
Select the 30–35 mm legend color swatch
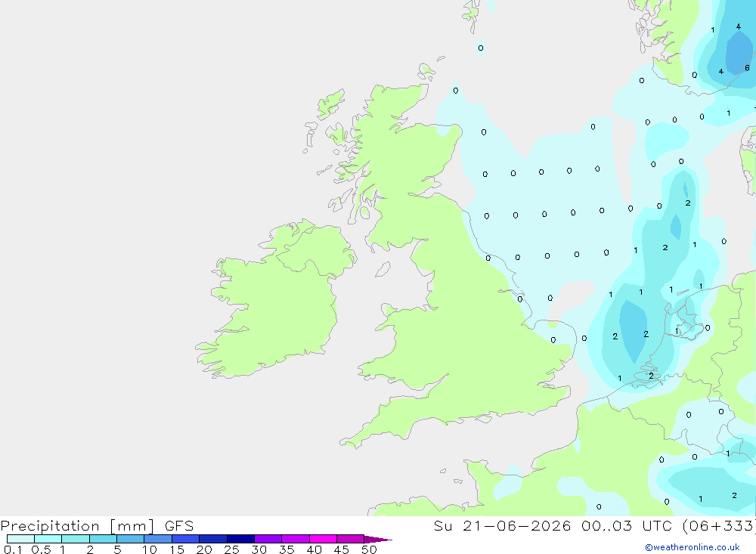[268, 539]
